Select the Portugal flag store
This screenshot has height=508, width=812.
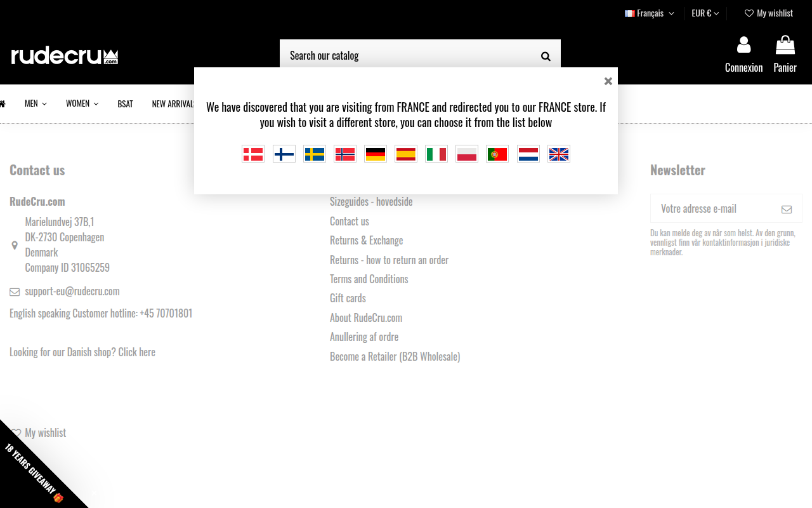[x=497, y=154]
